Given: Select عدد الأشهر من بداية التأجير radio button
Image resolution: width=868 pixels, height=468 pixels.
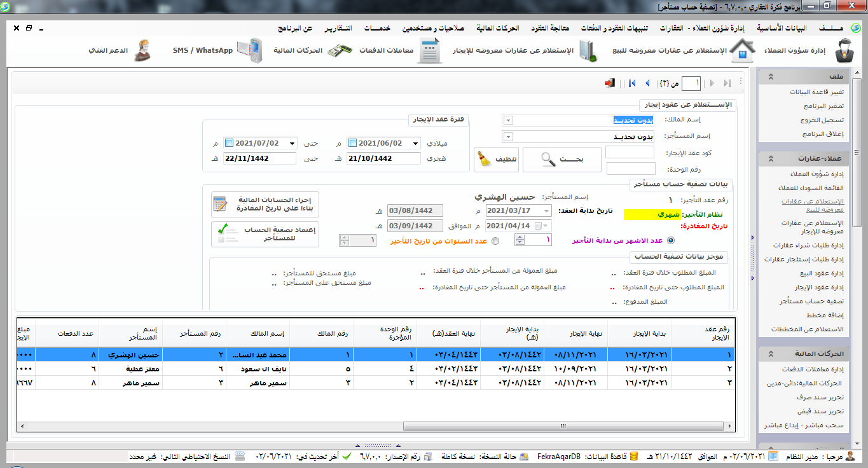Looking at the screenshot, I should pyautogui.click(x=670, y=240).
